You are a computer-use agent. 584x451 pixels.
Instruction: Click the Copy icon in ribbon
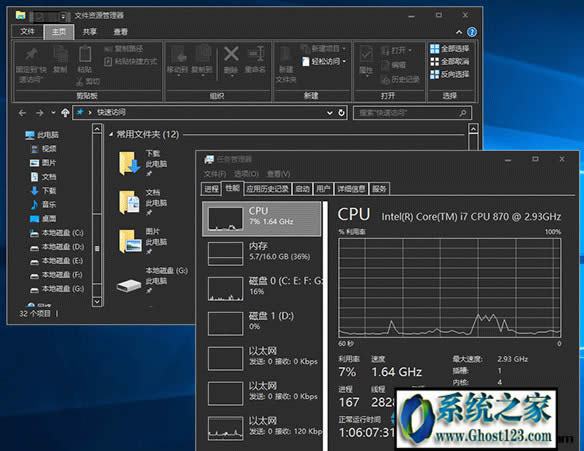point(60,55)
